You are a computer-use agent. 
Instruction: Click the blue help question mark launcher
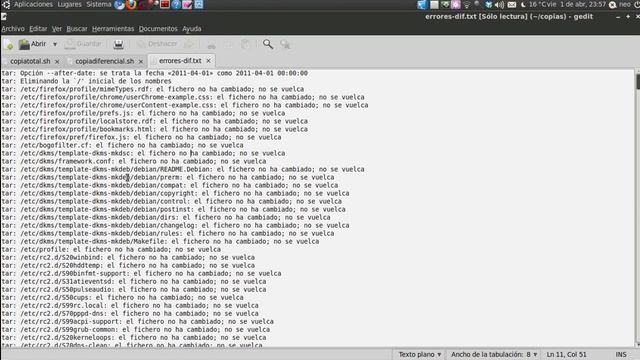(x=176, y=5)
